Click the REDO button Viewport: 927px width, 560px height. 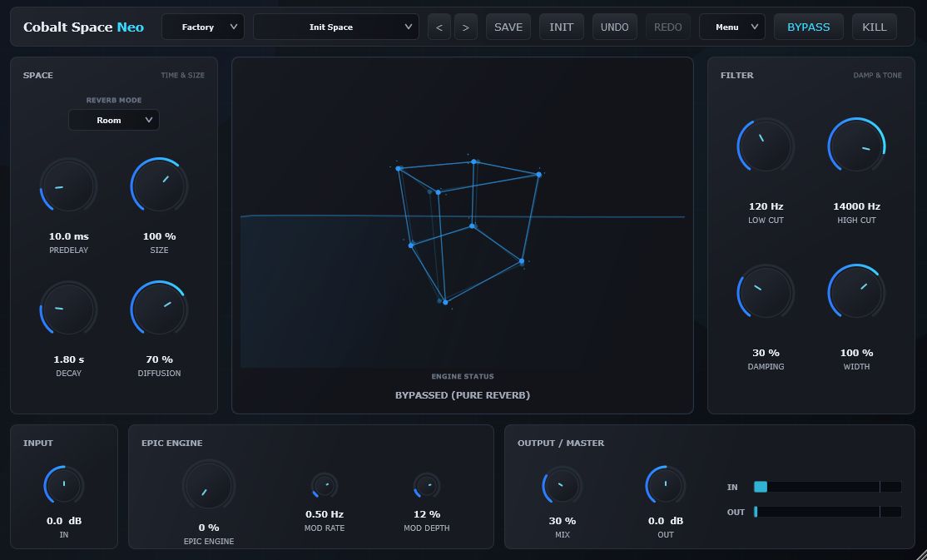click(668, 27)
